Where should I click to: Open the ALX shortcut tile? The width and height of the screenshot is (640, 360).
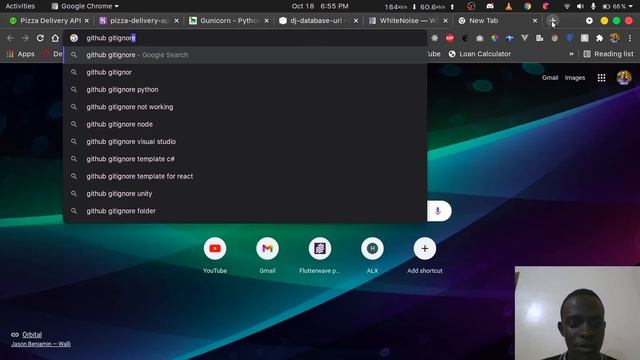[372, 255]
